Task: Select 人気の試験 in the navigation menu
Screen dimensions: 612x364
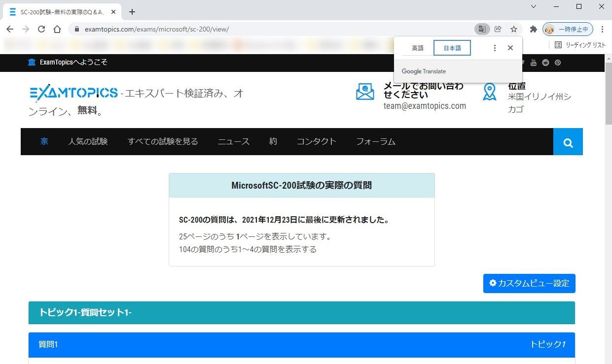Action: tap(88, 141)
